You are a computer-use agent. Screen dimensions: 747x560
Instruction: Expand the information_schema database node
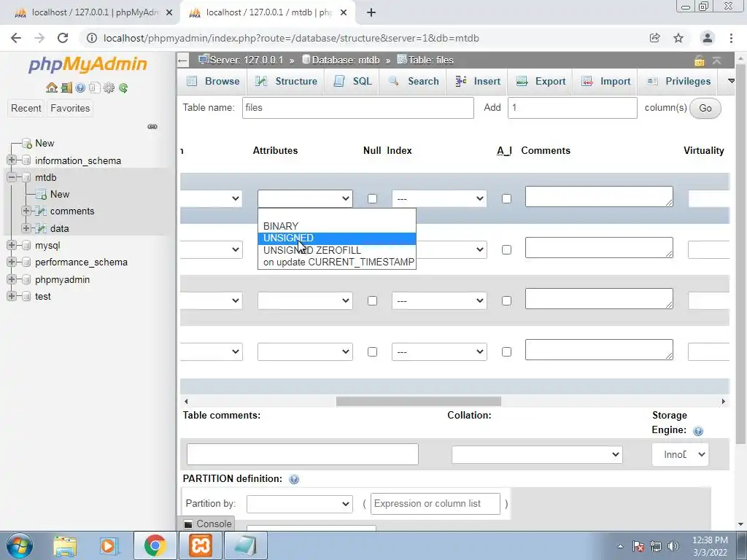click(12, 160)
